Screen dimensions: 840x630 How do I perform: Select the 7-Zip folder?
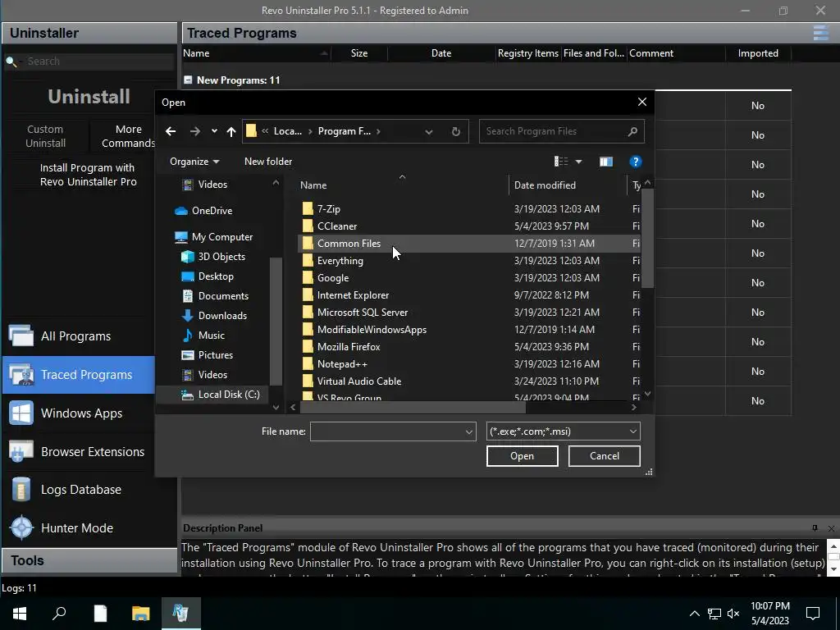point(328,209)
